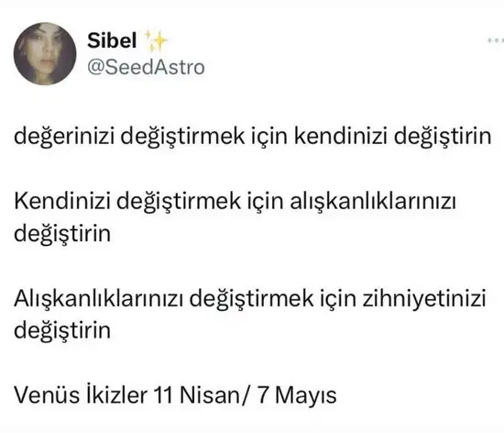
Task: Click the display name Sibel
Action: pos(112,40)
